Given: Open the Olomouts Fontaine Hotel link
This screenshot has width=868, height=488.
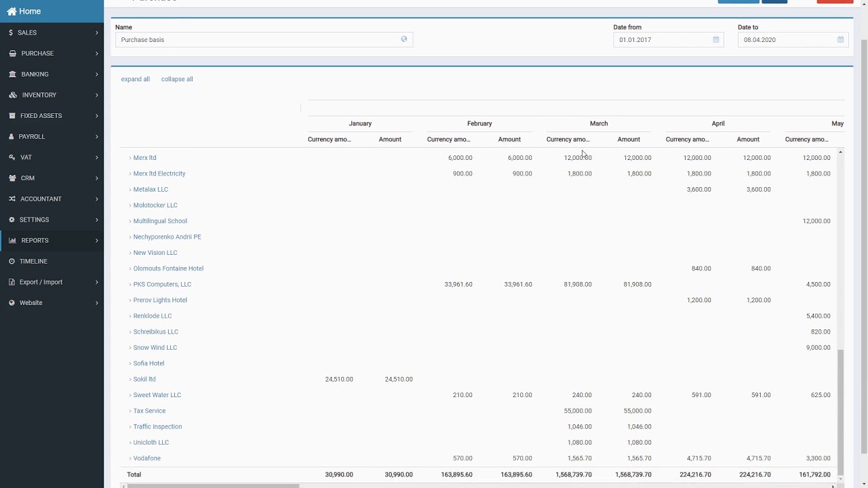Looking at the screenshot, I should tap(168, 268).
